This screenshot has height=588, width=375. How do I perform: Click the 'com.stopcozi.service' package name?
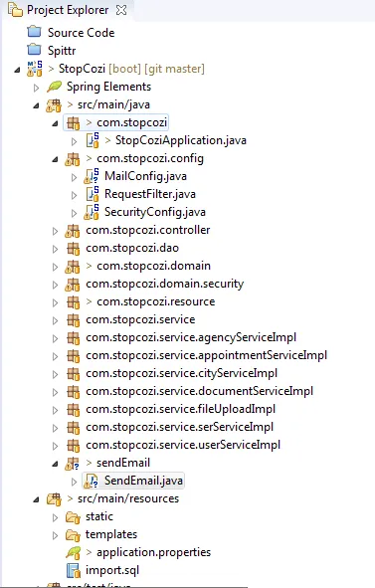coord(140,319)
